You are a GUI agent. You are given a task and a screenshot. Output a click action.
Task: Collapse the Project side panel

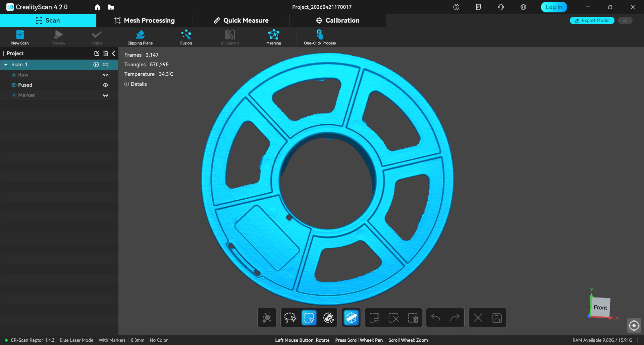(114, 54)
